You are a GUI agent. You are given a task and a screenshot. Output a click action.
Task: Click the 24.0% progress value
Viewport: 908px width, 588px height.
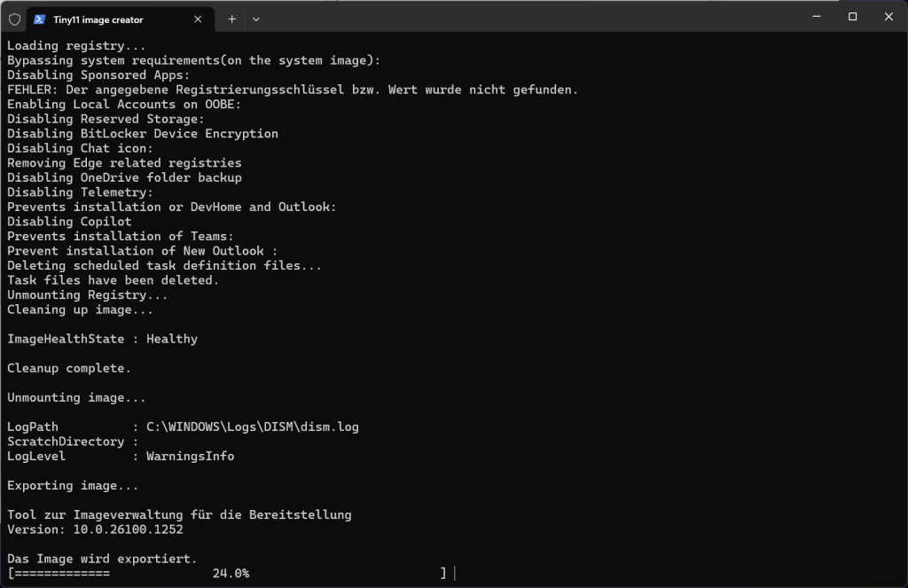[x=231, y=574]
